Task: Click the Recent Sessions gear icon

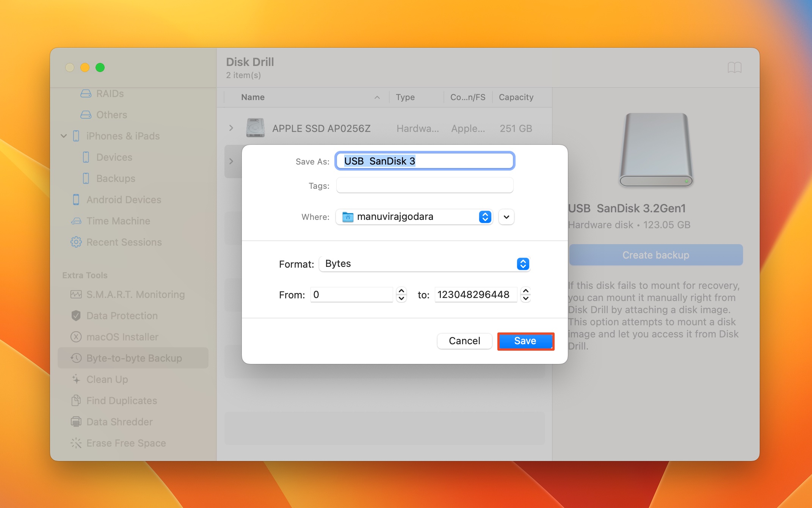Action: pos(76,242)
